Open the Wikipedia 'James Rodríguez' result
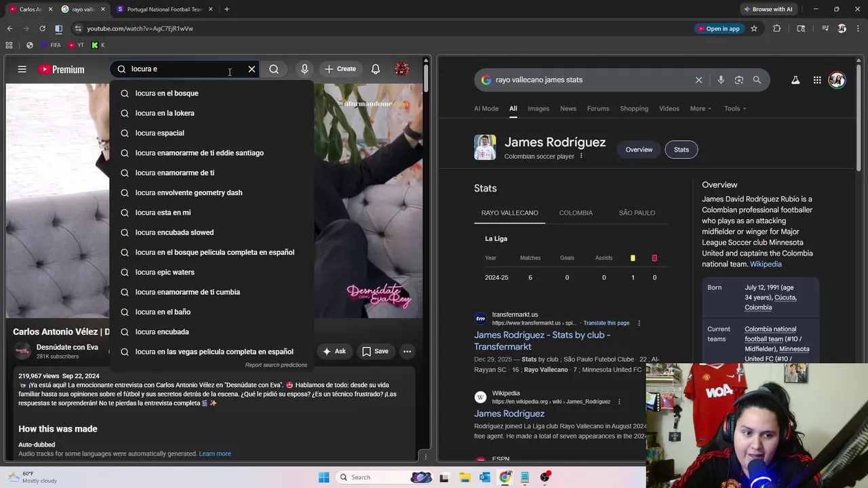 click(x=509, y=413)
